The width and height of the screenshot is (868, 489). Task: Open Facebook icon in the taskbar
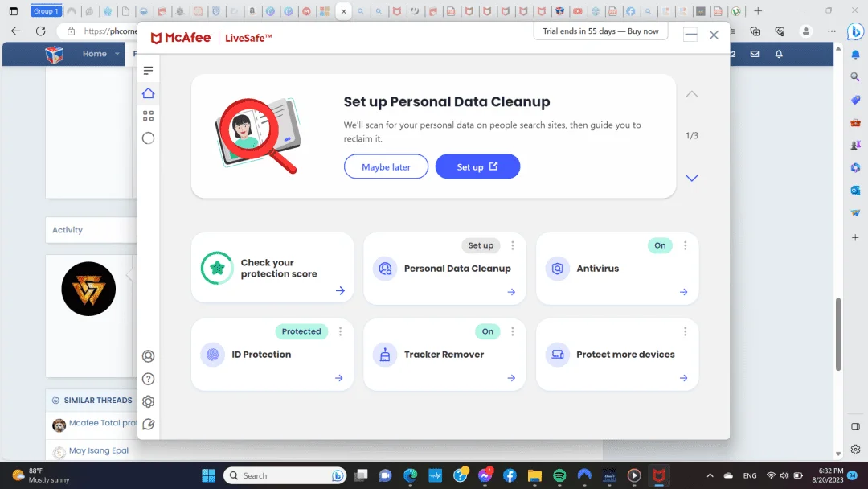(510, 475)
